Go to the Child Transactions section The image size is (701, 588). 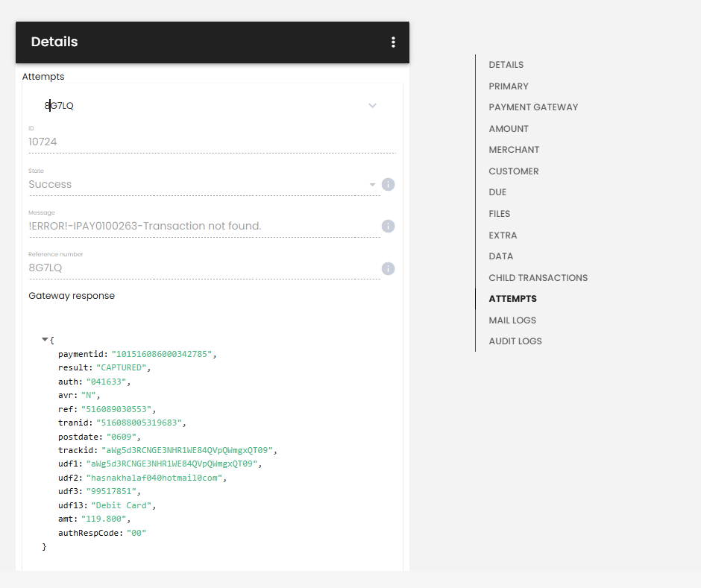538,278
